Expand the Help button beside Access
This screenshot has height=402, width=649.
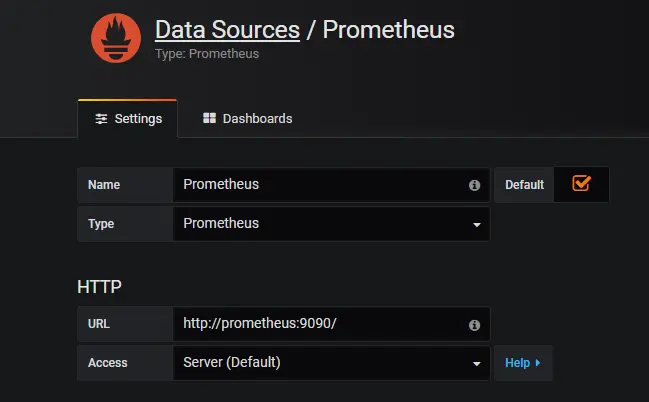pyautogui.click(x=522, y=363)
